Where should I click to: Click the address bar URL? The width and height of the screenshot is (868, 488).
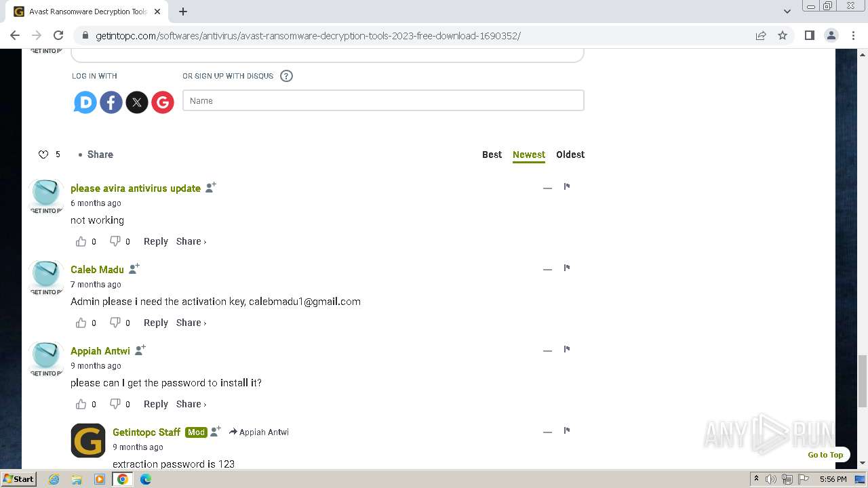308,35
